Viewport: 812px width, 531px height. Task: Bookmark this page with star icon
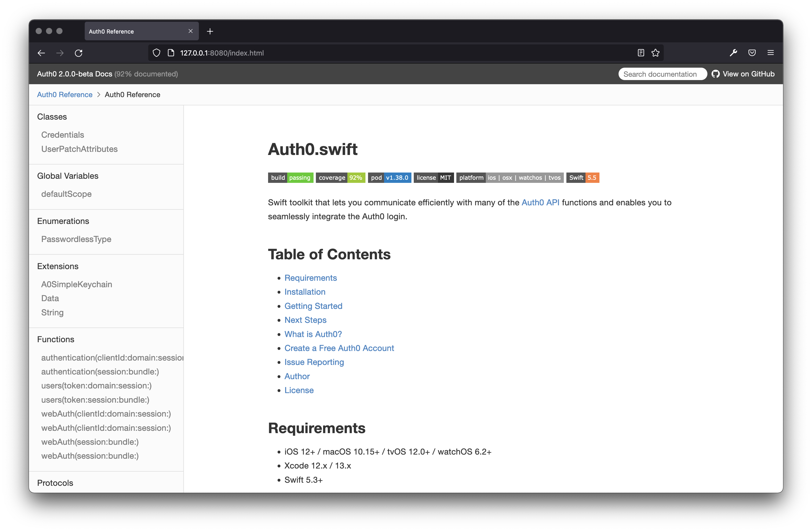655,53
